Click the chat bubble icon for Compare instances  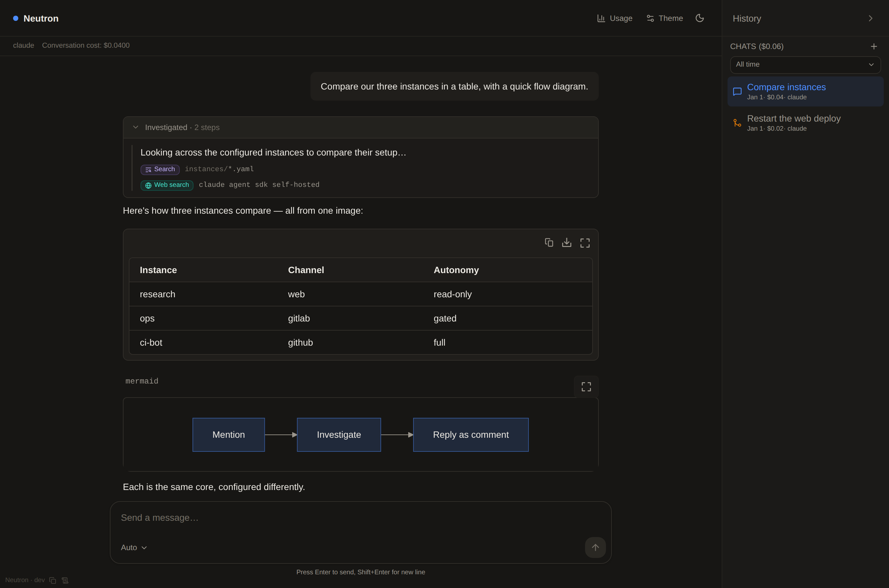(737, 91)
